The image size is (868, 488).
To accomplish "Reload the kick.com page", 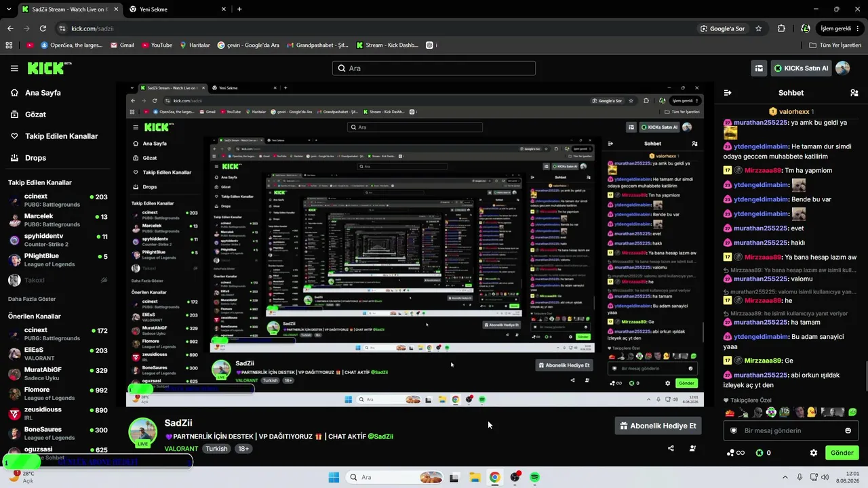I will point(43,28).
